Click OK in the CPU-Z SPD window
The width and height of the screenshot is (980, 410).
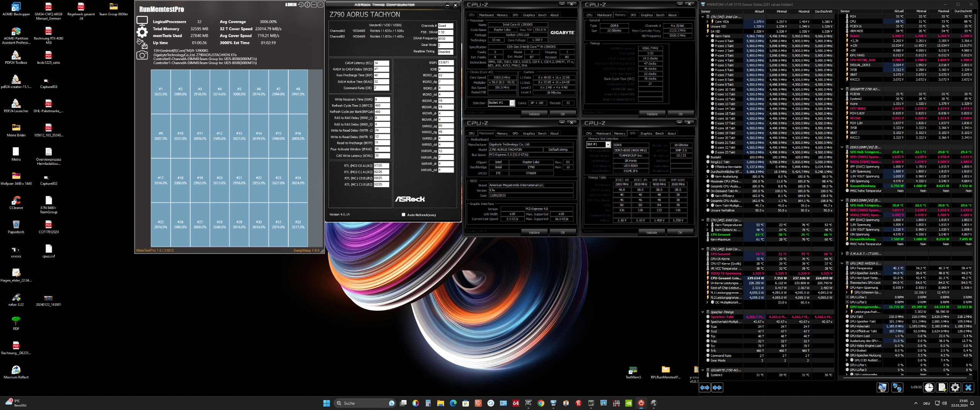point(680,232)
